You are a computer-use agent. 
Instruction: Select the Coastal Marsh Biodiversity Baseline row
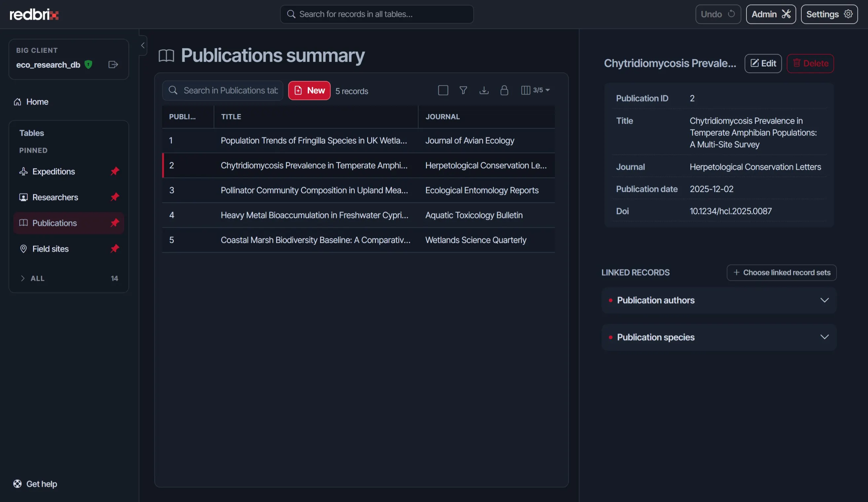358,240
